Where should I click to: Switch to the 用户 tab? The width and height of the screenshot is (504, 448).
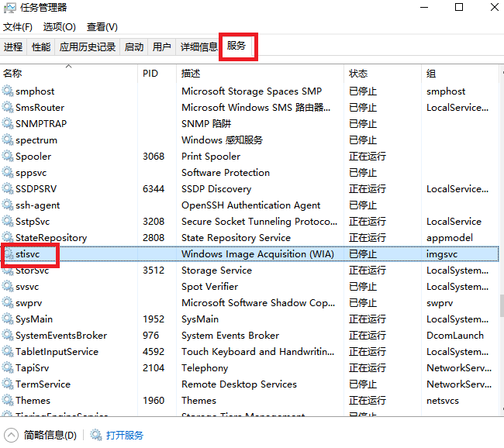[162, 47]
